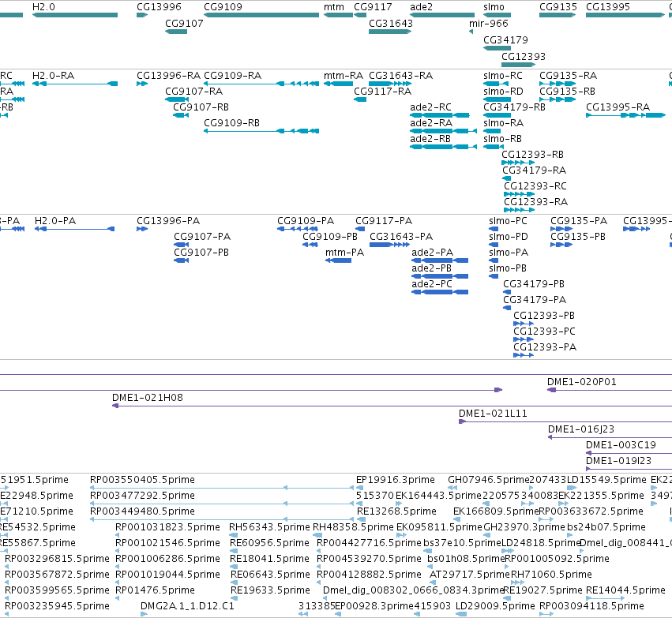Click protein CG9117-PA
This screenshot has height=618, width=672.
[360, 229]
